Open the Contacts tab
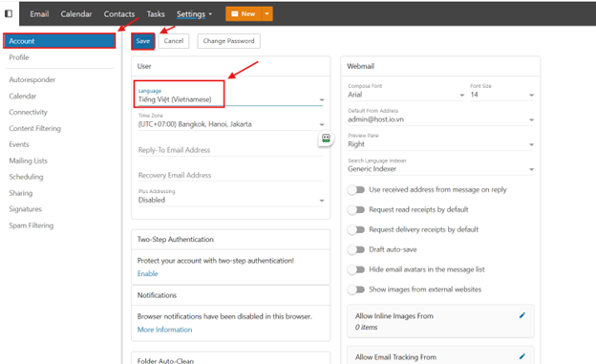This screenshot has width=596, height=364. pyautogui.click(x=119, y=14)
